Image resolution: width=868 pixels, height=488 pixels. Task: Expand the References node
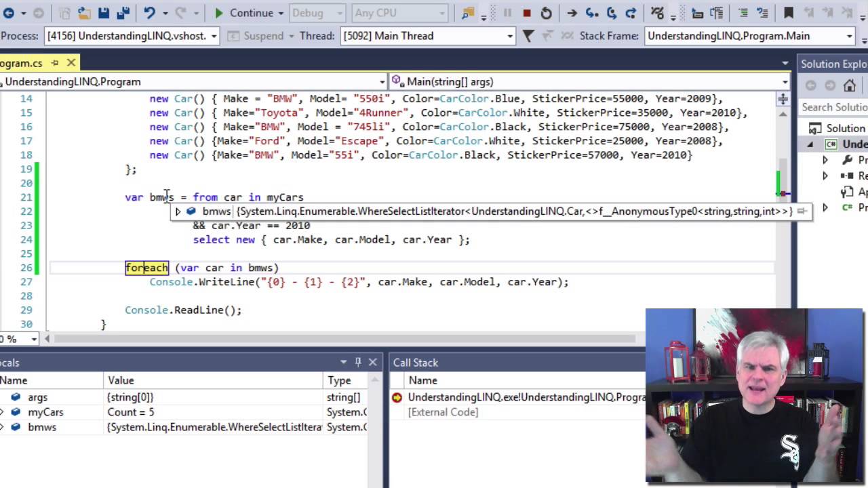(x=825, y=176)
